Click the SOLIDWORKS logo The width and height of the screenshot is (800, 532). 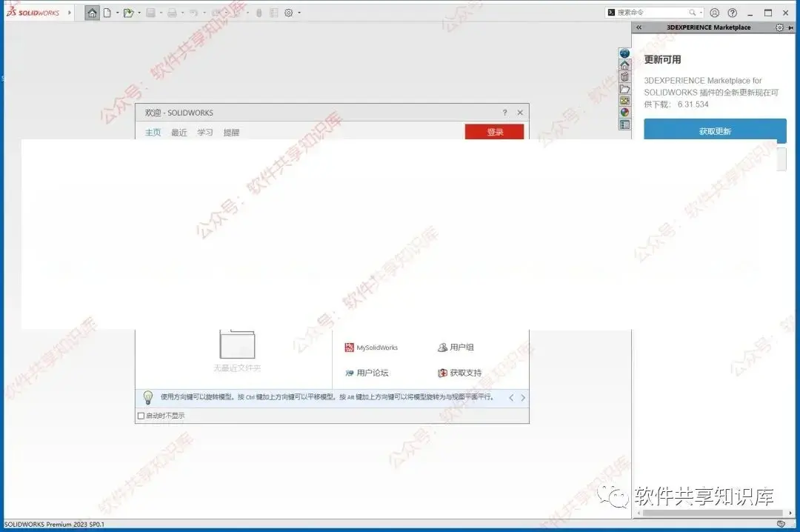[x=33, y=13]
